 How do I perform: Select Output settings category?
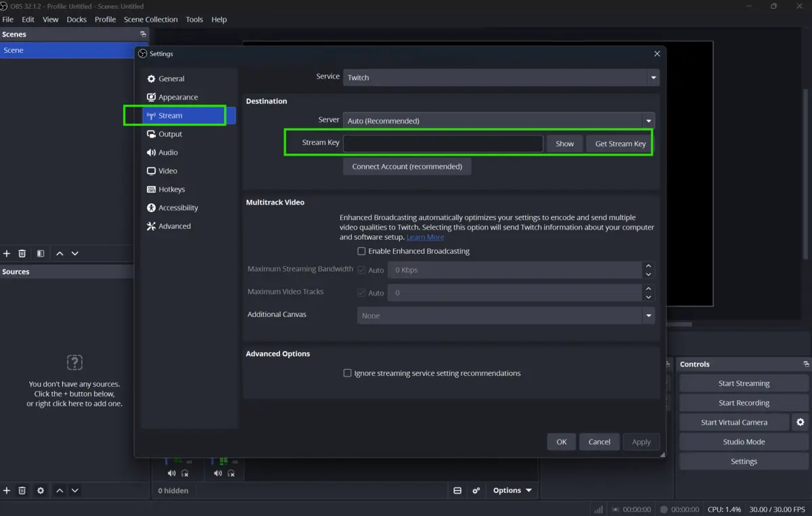click(x=189, y=134)
